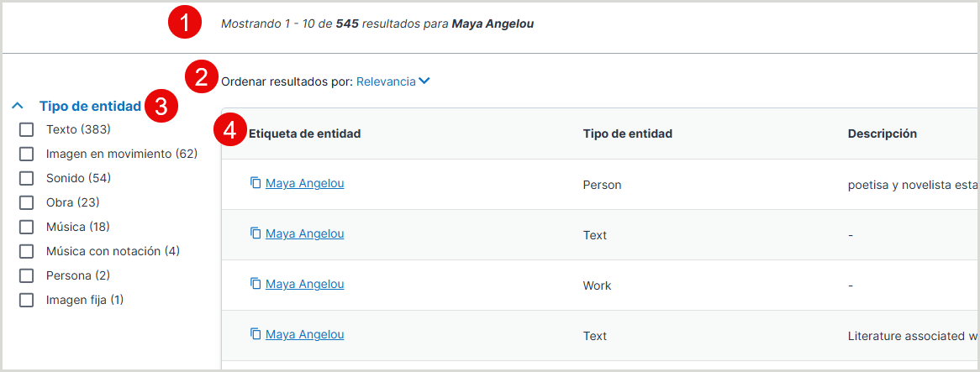
Task: Click the Person entity type cell
Action: pos(602,185)
